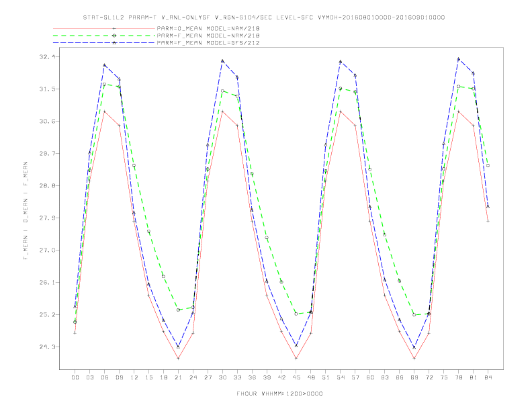Click y-axis tick label 28.8

[47, 185]
